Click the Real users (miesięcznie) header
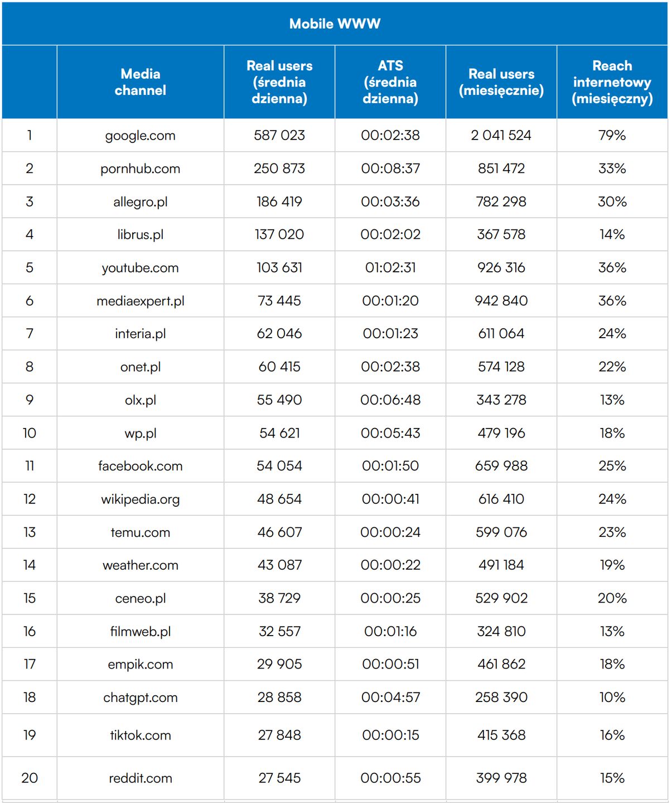 click(501, 82)
